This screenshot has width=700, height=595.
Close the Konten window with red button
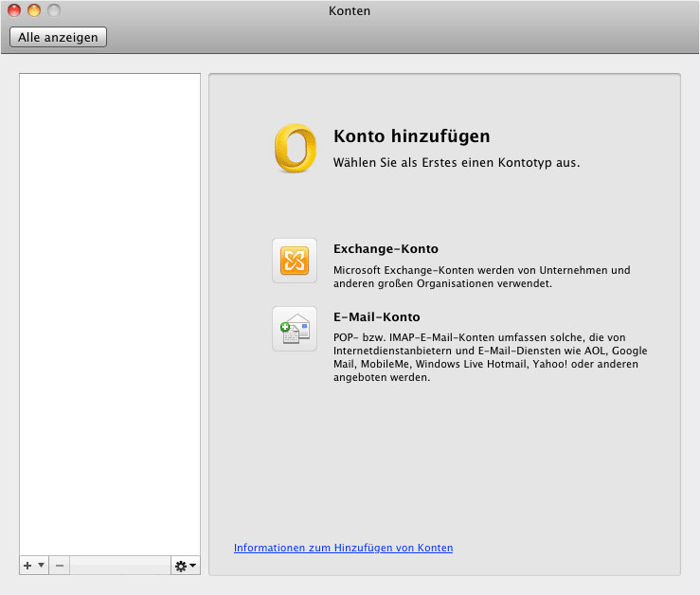pos(14,9)
